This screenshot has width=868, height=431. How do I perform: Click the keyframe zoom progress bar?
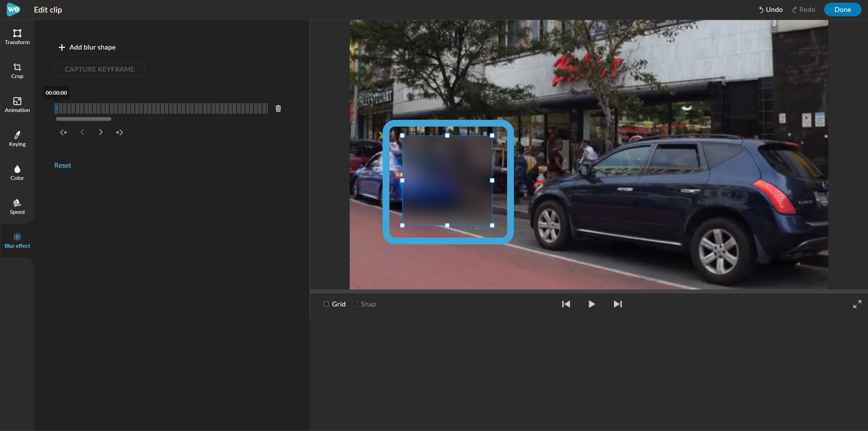tap(83, 119)
